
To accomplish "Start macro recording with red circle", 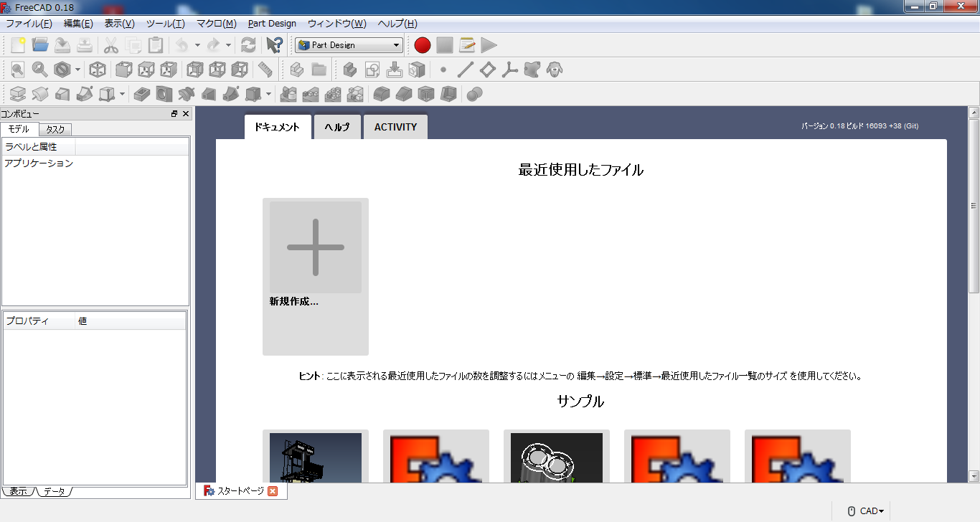I will [423, 45].
